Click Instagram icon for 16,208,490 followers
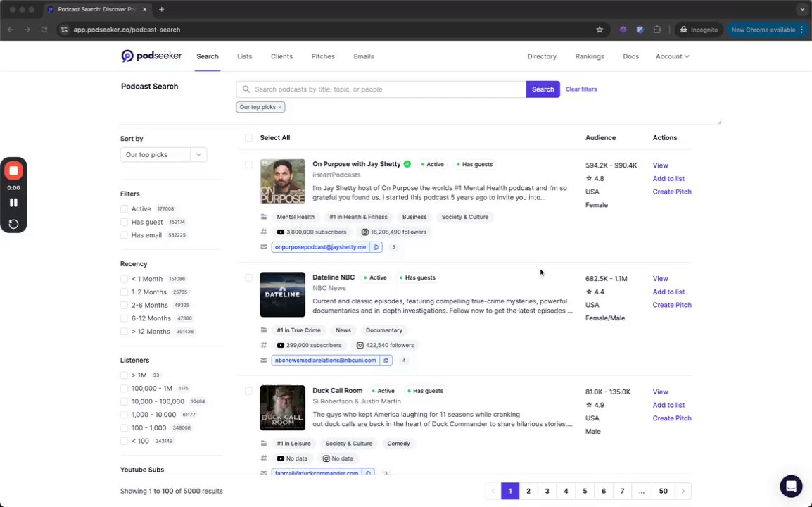 click(365, 232)
